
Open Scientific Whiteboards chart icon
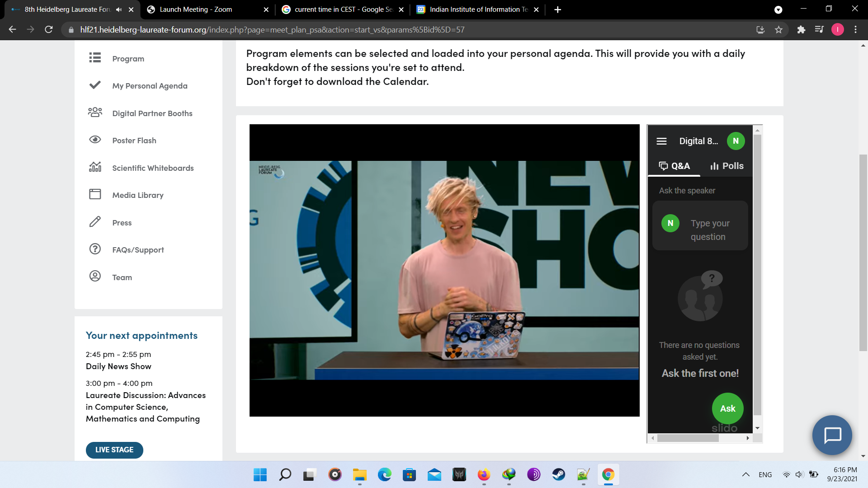(x=95, y=167)
